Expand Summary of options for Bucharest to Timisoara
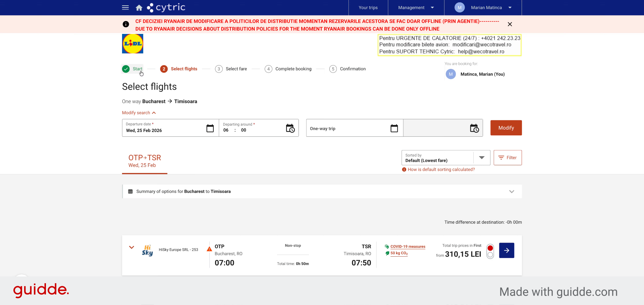 [322, 191]
